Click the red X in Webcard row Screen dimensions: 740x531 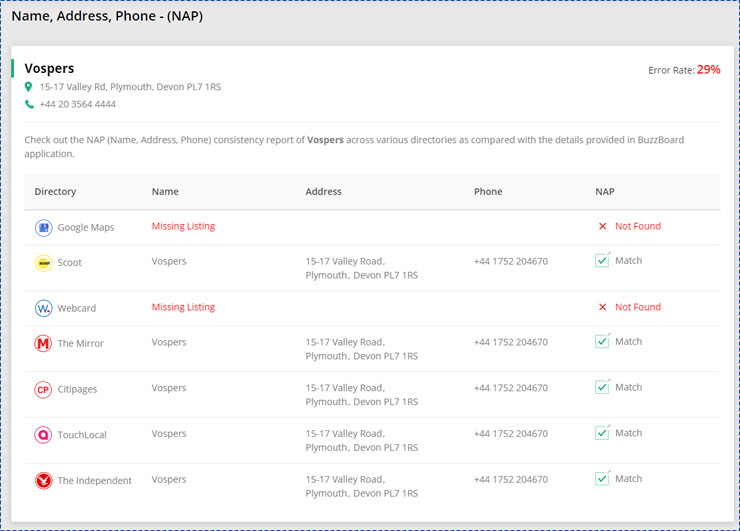pos(602,307)
